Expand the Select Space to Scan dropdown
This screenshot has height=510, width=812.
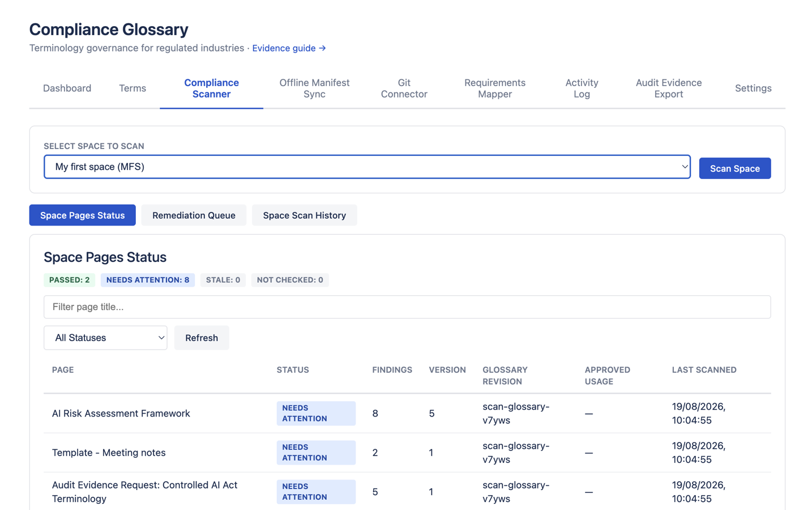367,167
